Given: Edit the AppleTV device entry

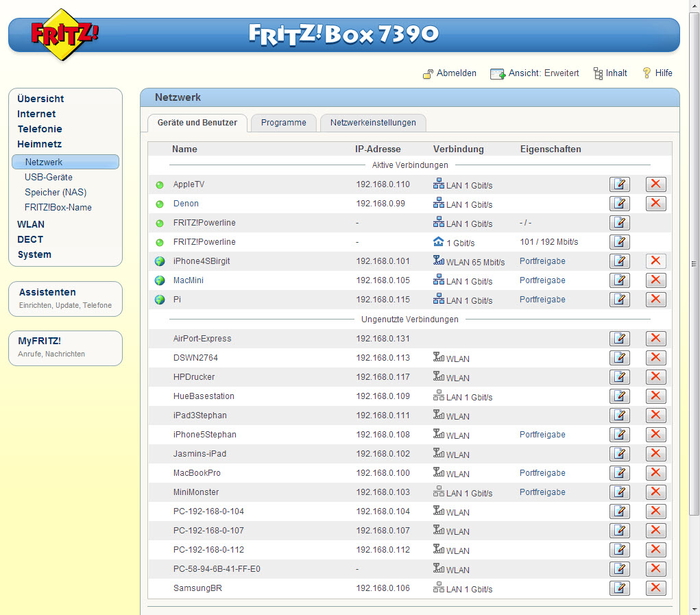Looking at the screenshot, I should click(620, 184).
